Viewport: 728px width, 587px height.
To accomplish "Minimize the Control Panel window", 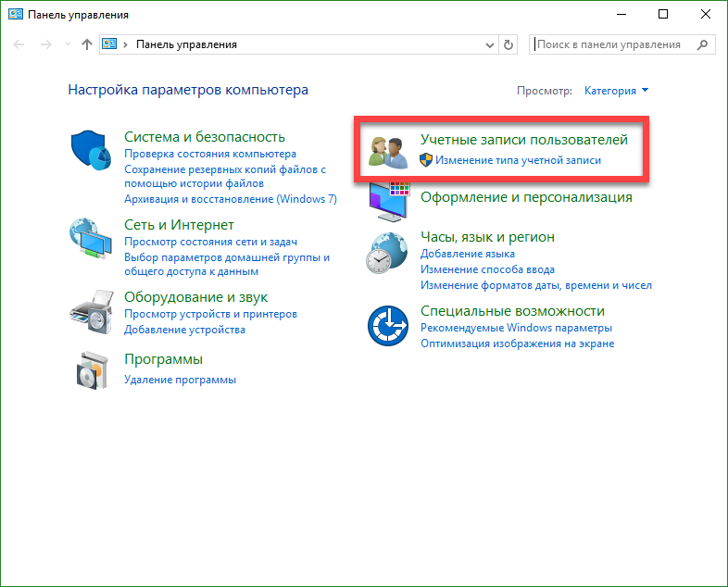I will coord(621,15).
